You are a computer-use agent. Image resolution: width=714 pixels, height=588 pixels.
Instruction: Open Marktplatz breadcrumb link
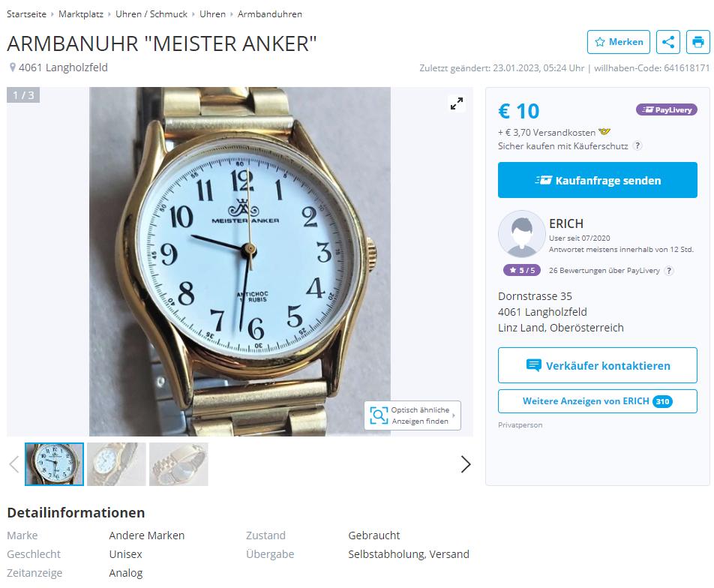click(x=81, y=14)
